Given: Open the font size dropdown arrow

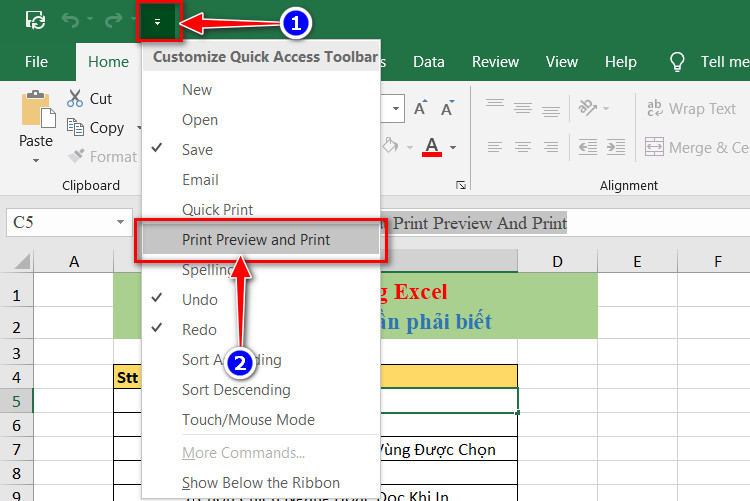Looking at the screenshot, I should 396,108.
